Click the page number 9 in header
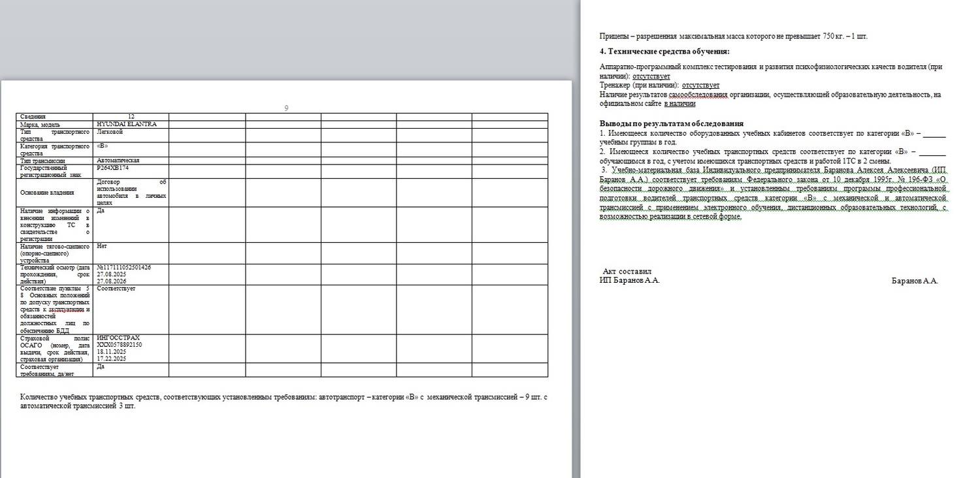 (x=286, y=108)
